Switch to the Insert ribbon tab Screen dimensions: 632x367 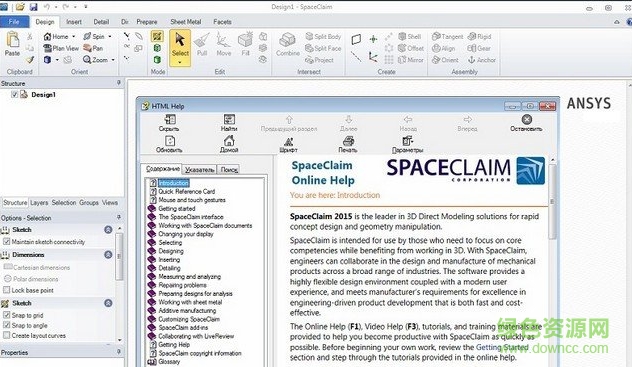click(x=74, y=22)
